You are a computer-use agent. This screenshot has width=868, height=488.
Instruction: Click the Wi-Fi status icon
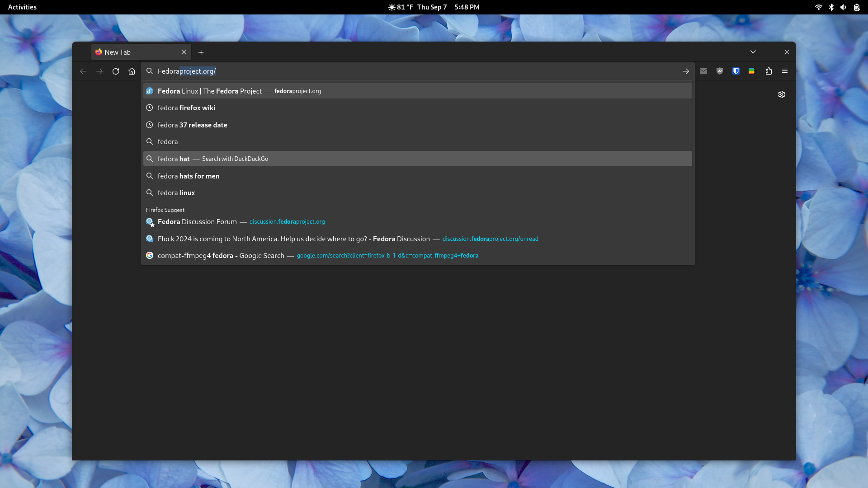coord(819,7)
